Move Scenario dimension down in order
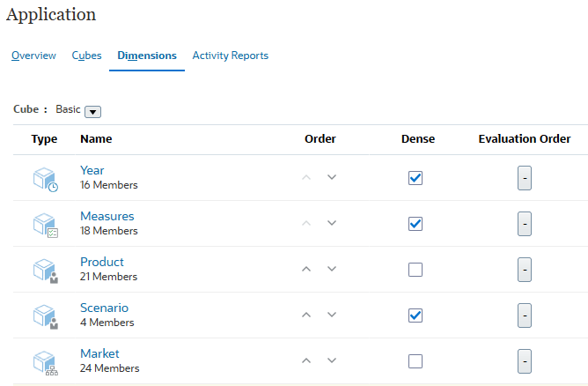This screenshot has height=386, width=588. (332, 315)
